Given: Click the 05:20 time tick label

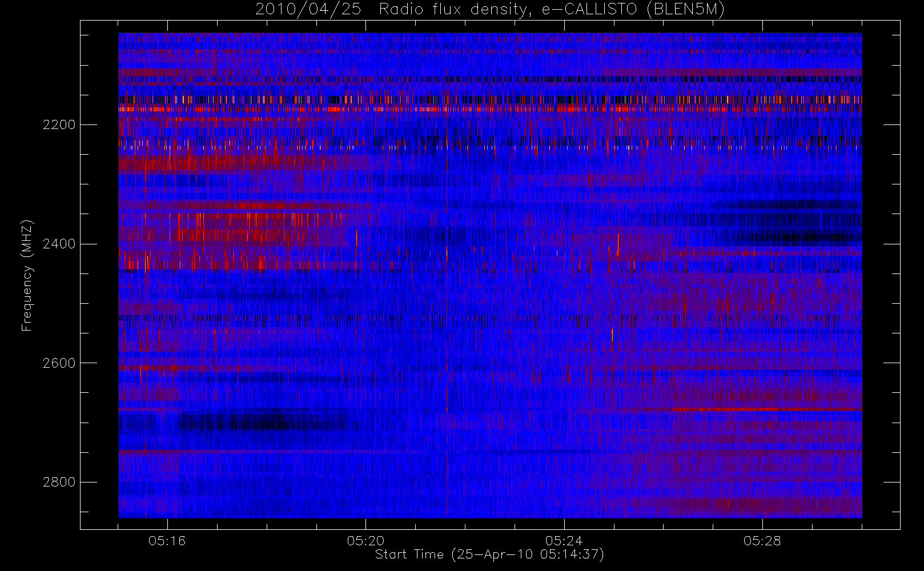Looking at the screenshot, I should (365, 541).
